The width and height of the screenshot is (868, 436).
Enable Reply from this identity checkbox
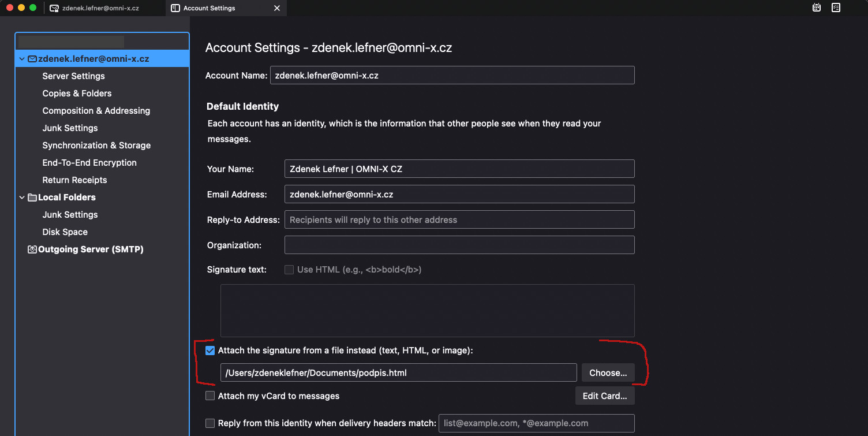tap(210, 423)
